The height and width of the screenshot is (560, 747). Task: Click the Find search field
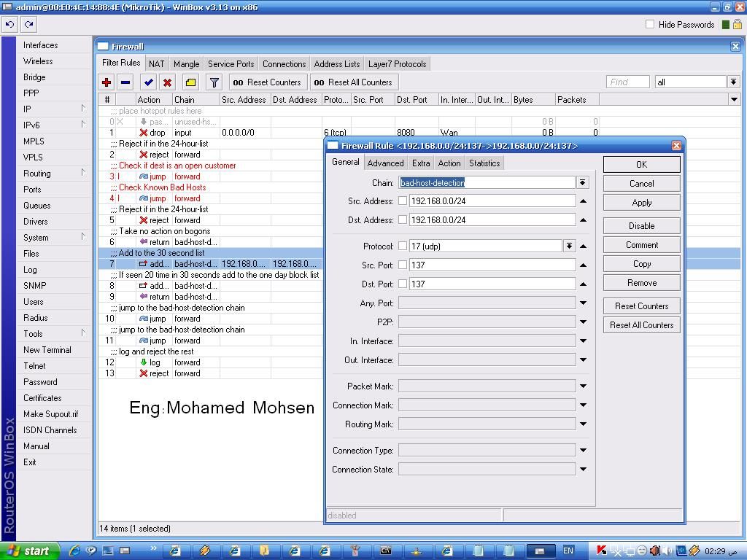(x=628, y=82)
